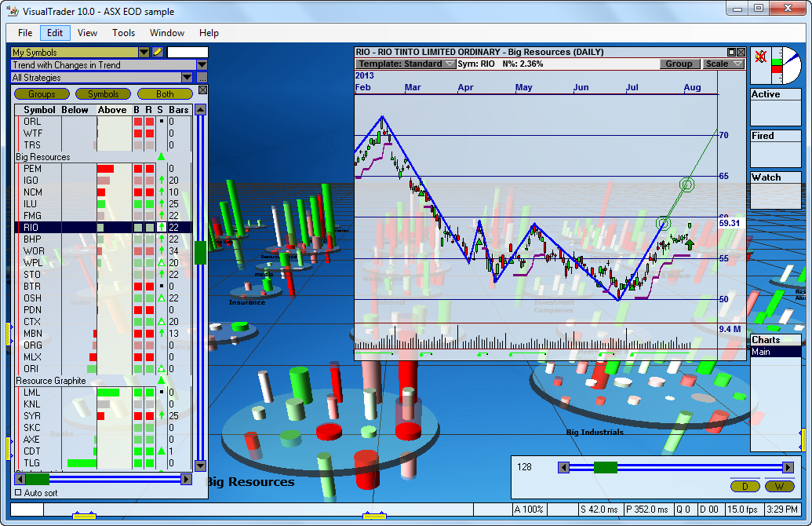Click the Active panel header
Image resolution: width=812 pixels, height=526 pixels.
(x=776, y=93)
